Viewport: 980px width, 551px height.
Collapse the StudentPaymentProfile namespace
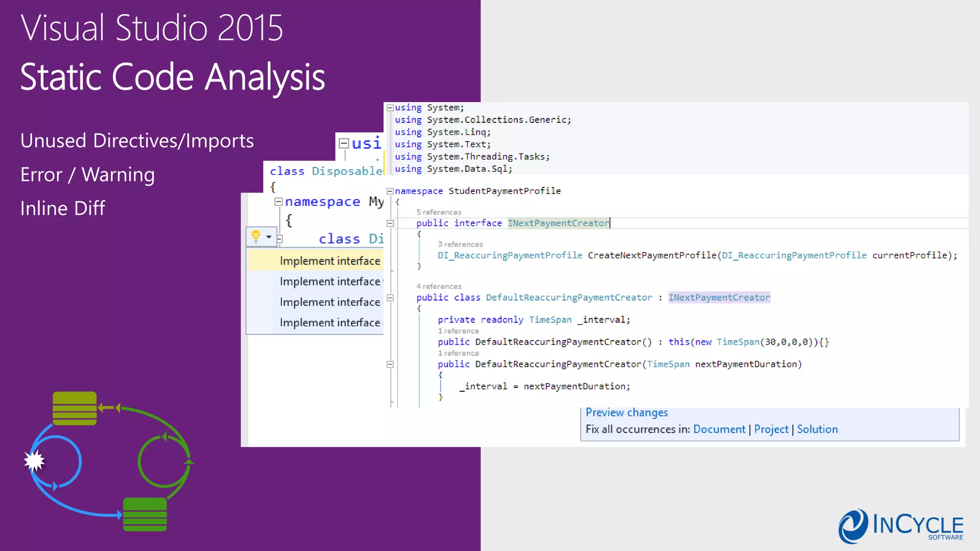pos(390,191)
